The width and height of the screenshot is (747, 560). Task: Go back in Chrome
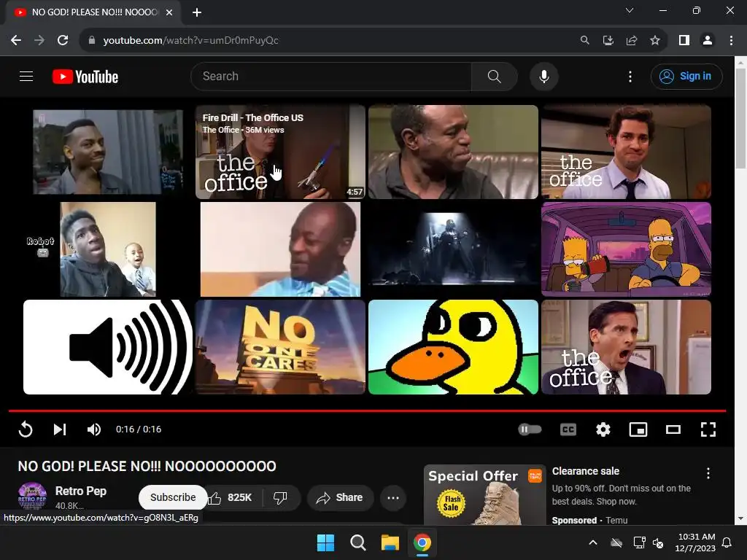pyautogui.click(x=16, y=41)
